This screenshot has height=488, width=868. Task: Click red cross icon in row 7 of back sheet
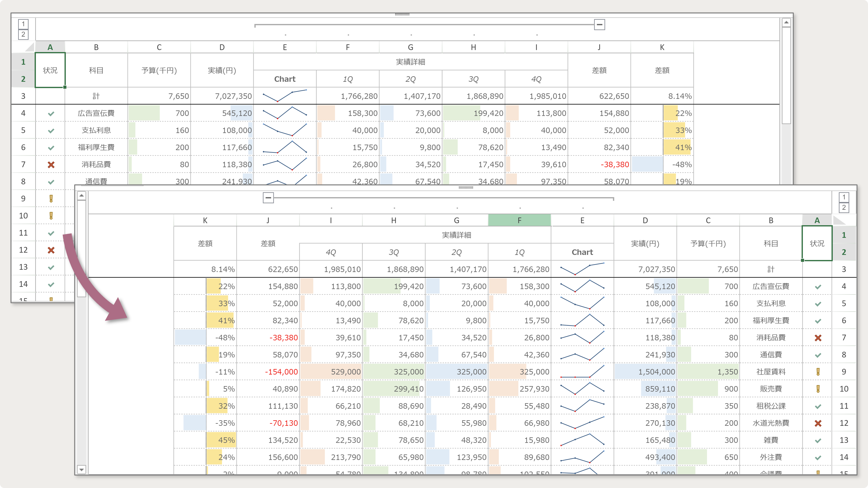(x=51, y=165)
